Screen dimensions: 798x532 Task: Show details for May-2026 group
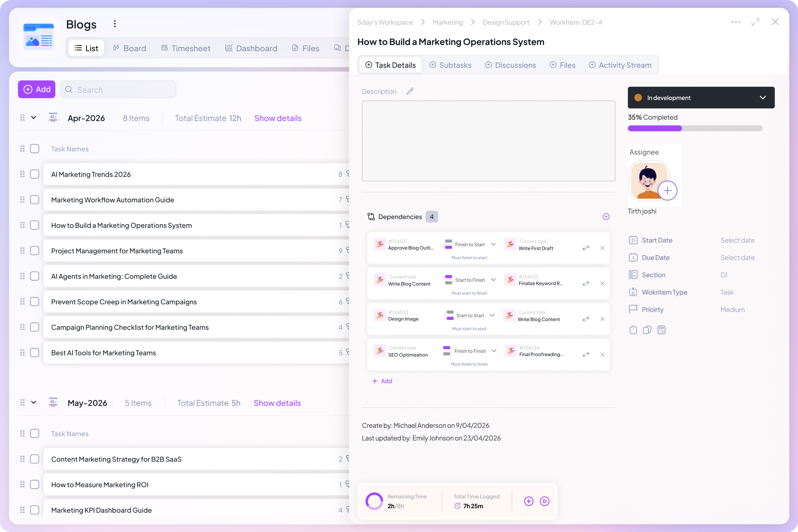pos(277,403)
